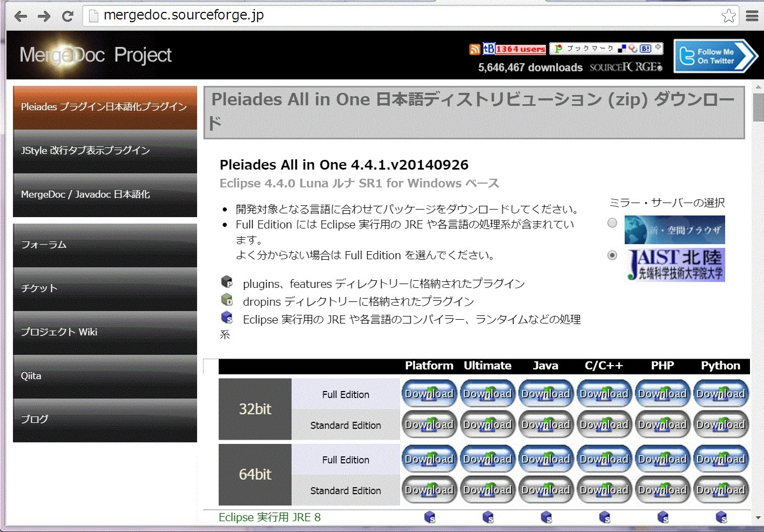Open Chrome hamburger menu
Image resolution: width=764 pixels, height=532 pixels.
coord(752,16)
